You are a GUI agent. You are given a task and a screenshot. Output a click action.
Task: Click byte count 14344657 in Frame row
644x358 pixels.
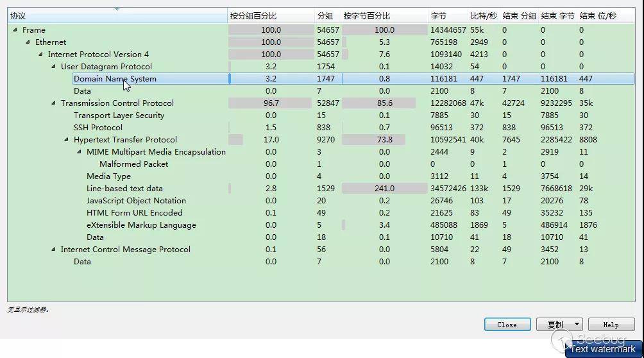point(448,30)
